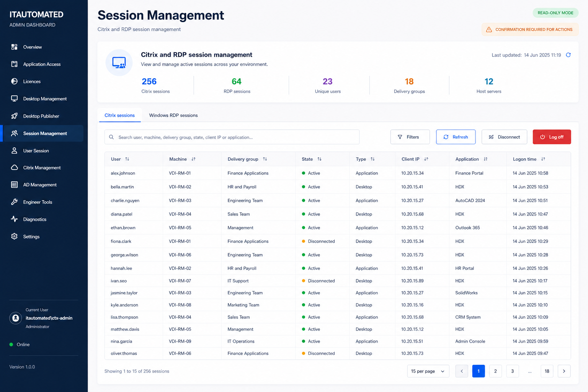Image resolution: width=588 pixels, height=392 pixels.
Task: Click the Desktop Publisher rocket icon
Action: point(14,116)
